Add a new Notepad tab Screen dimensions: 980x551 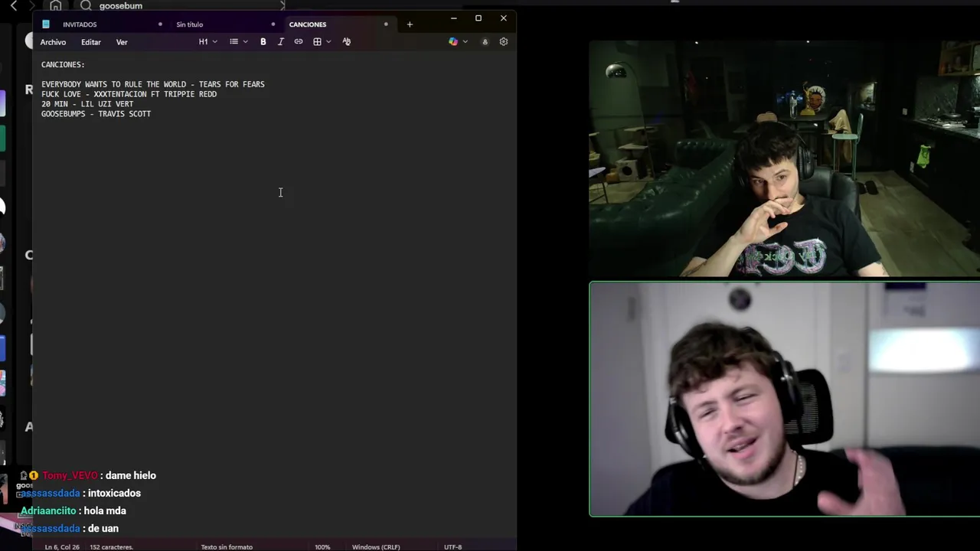point(410,24)
